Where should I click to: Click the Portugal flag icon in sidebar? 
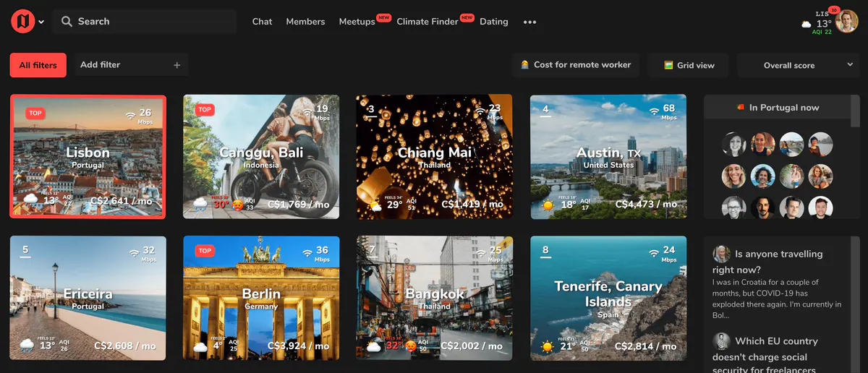coord(740,107)
